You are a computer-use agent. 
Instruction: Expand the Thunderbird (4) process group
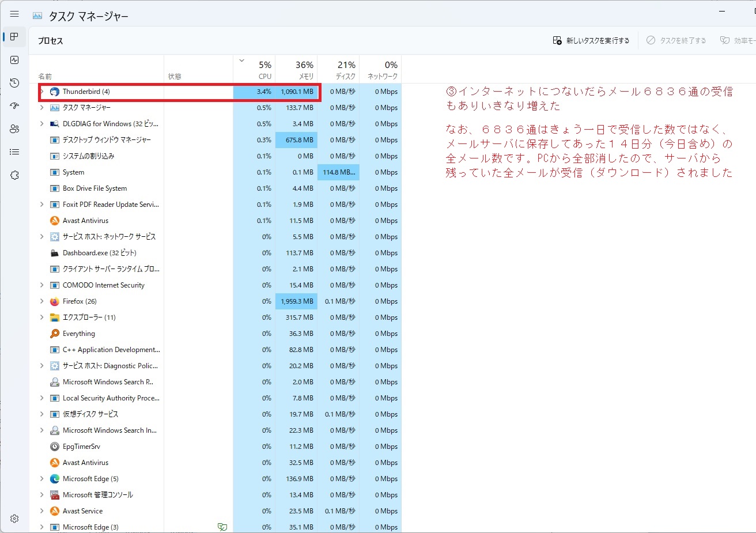(x=41, y=92)
